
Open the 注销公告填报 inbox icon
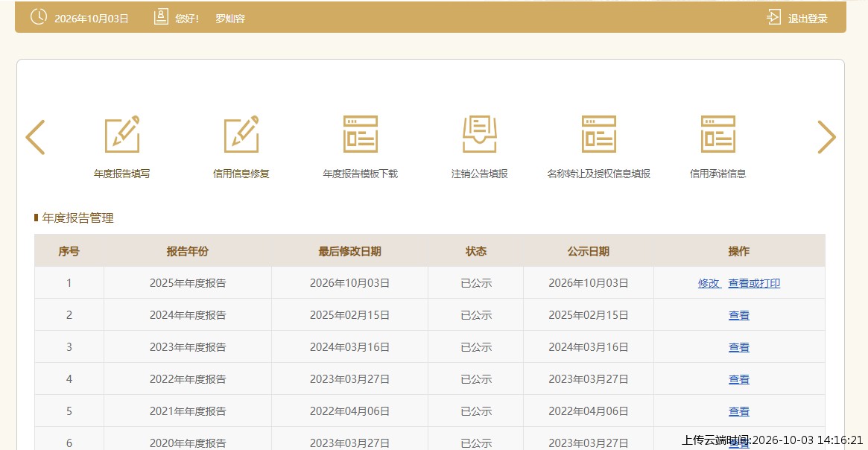479,134
